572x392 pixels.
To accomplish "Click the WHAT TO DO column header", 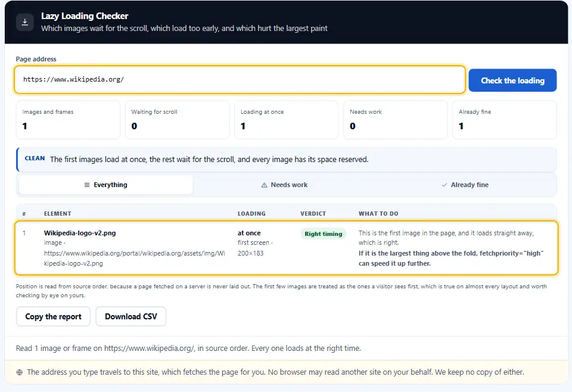I will [x=378, y=214].
